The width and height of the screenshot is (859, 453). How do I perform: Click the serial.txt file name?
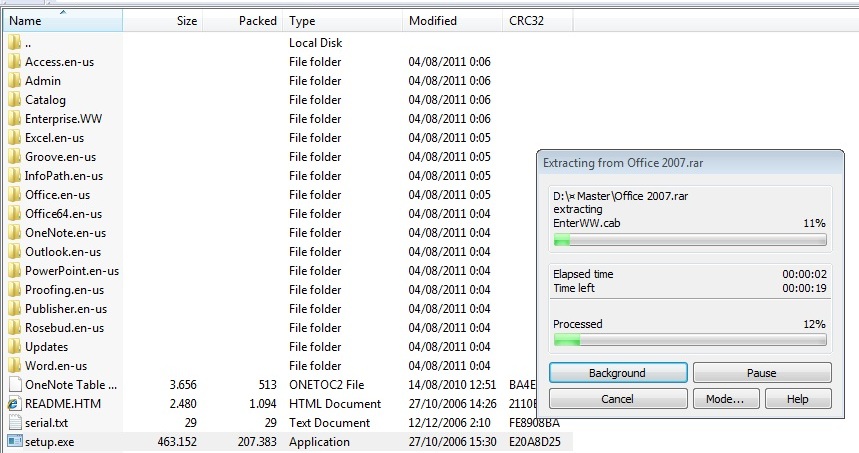click(47, 423)
